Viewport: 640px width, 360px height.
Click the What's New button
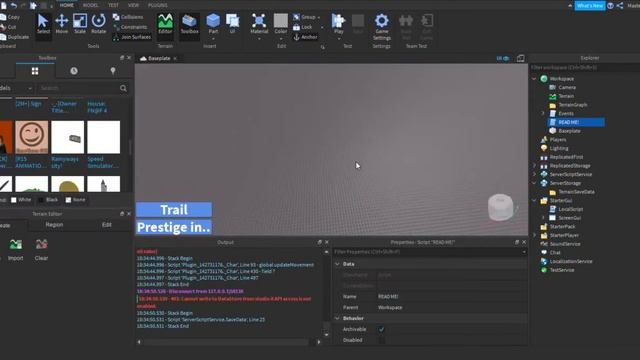(590, 6)
